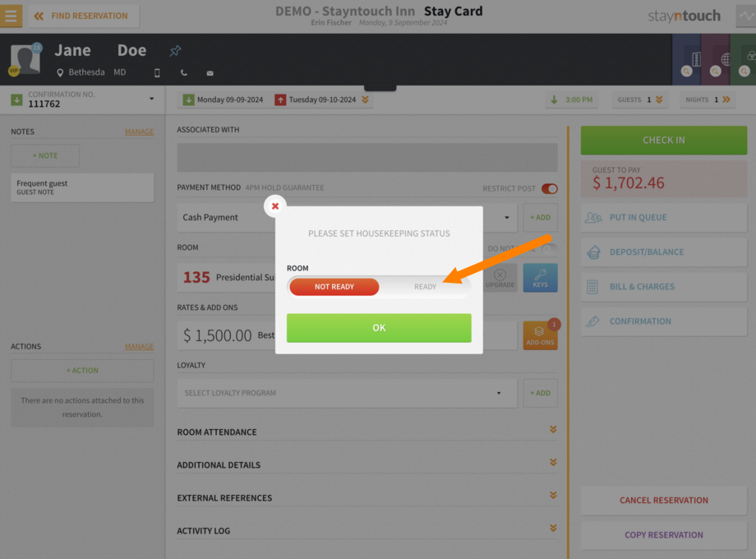Screen dimensions: 756x559
Task: Open the green group card tab
Action: point(744,59)
